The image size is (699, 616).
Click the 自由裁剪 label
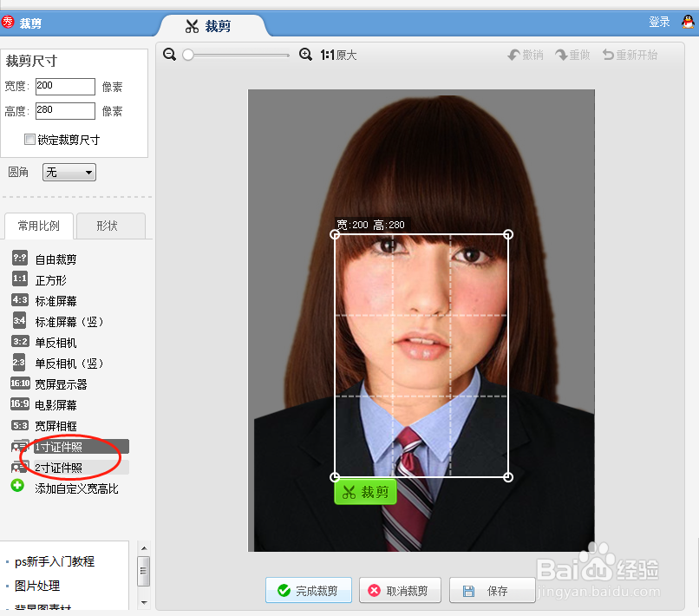click(56, 259)
